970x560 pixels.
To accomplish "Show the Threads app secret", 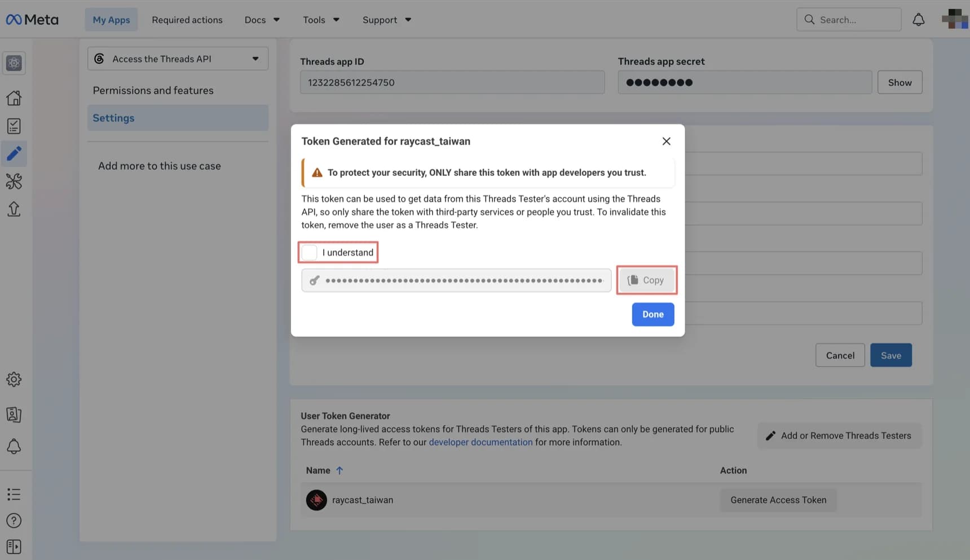I will [900, 82].
